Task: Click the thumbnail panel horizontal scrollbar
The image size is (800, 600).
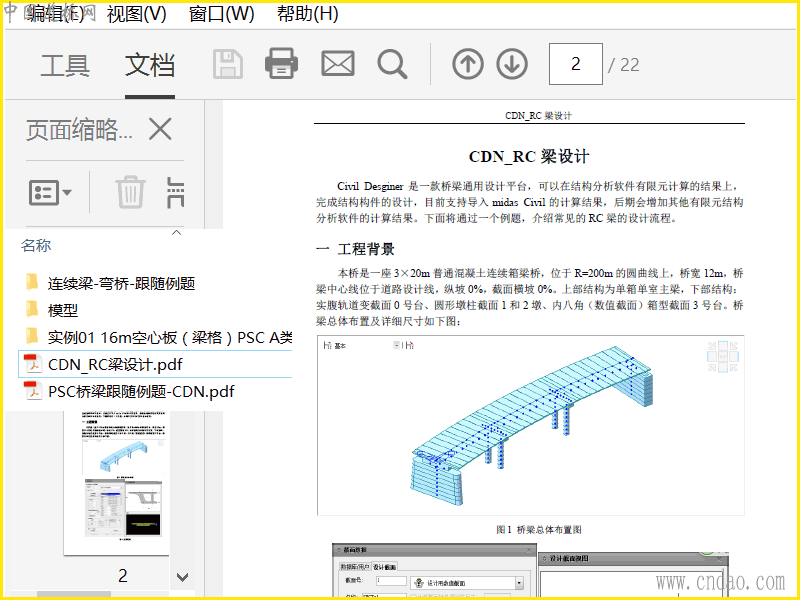Action: (x=74, y=594)
